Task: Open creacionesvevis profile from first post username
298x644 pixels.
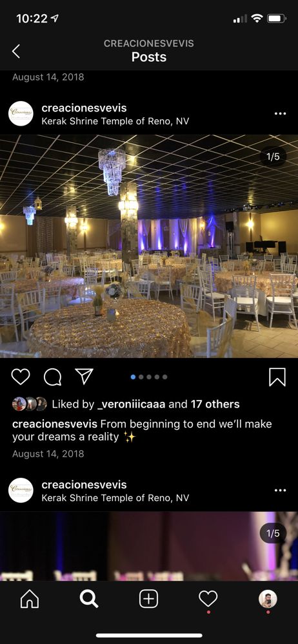Action: [x=84, y=108]
